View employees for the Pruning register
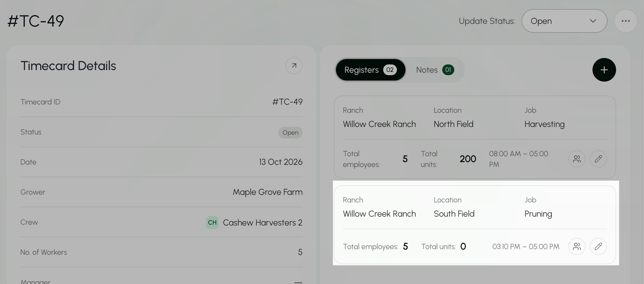Viewport: 644px width, 284px height. pyautogui.click(x=577, y=246)
